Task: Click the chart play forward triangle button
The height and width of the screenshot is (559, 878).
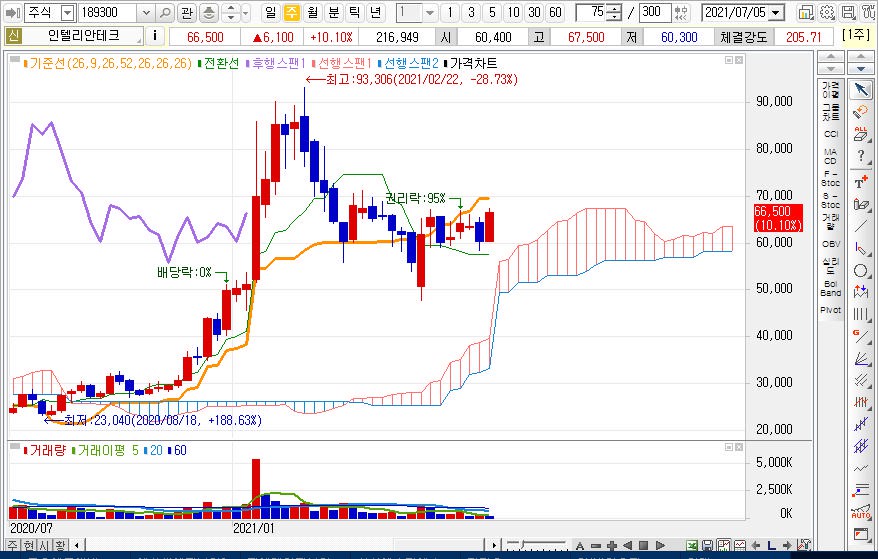Action: point(660,545)
